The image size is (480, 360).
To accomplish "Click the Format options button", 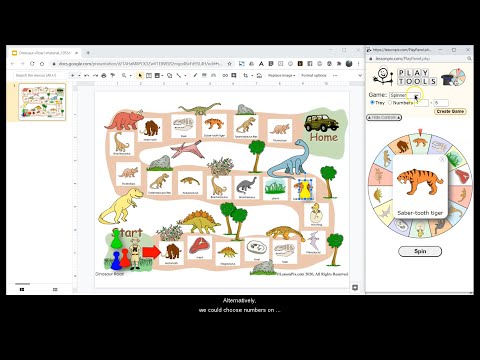I will point(313,76).
